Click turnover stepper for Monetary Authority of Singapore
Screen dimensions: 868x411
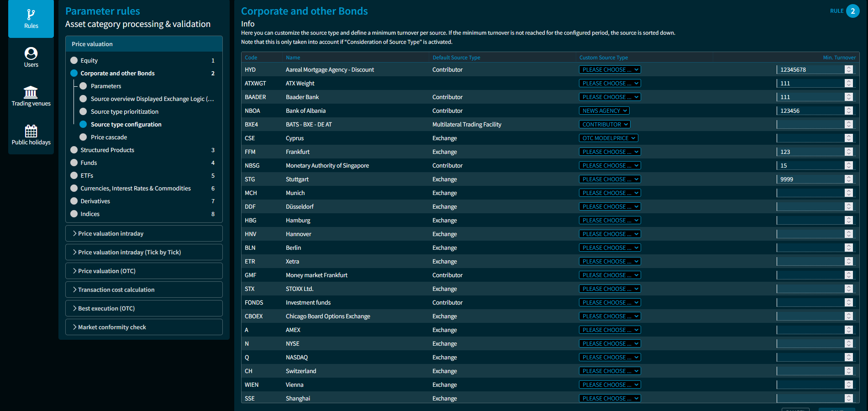tap(849, 165)
